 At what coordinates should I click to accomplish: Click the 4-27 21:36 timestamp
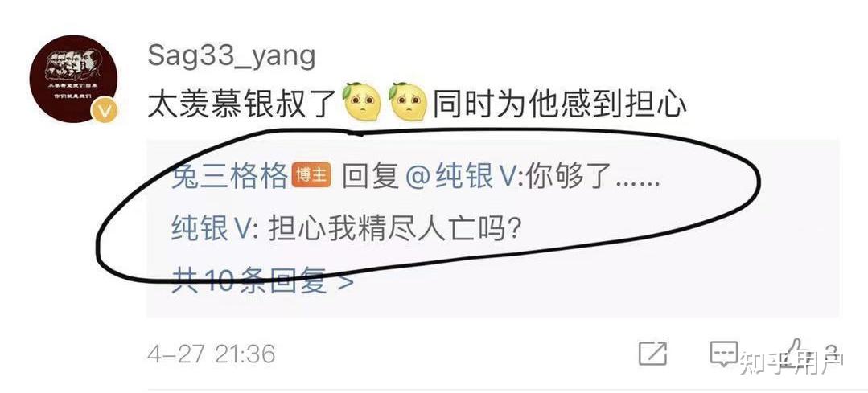click(211, 354)
